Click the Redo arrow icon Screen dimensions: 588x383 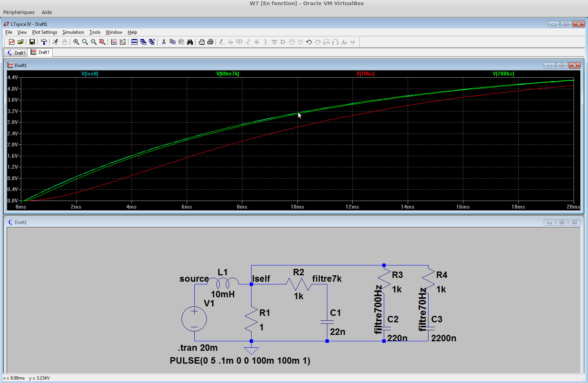pyautogui.click(x=318, y=42)
